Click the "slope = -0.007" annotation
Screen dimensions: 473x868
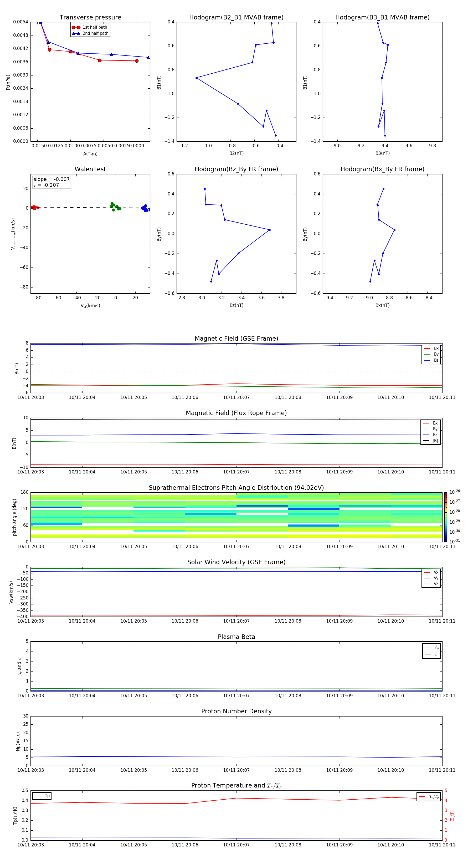coord(52,179)
